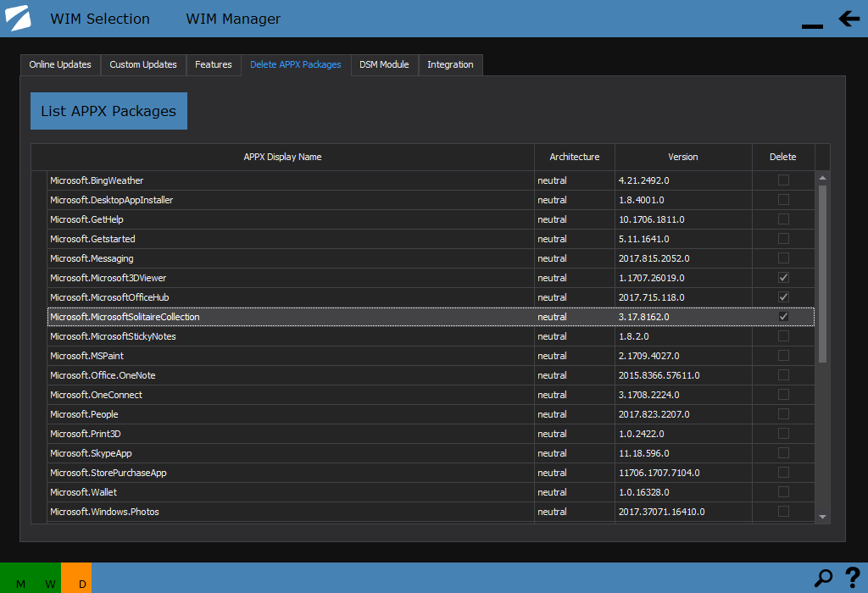Check Delete for Microsoft.Wallet

point(783,492)
